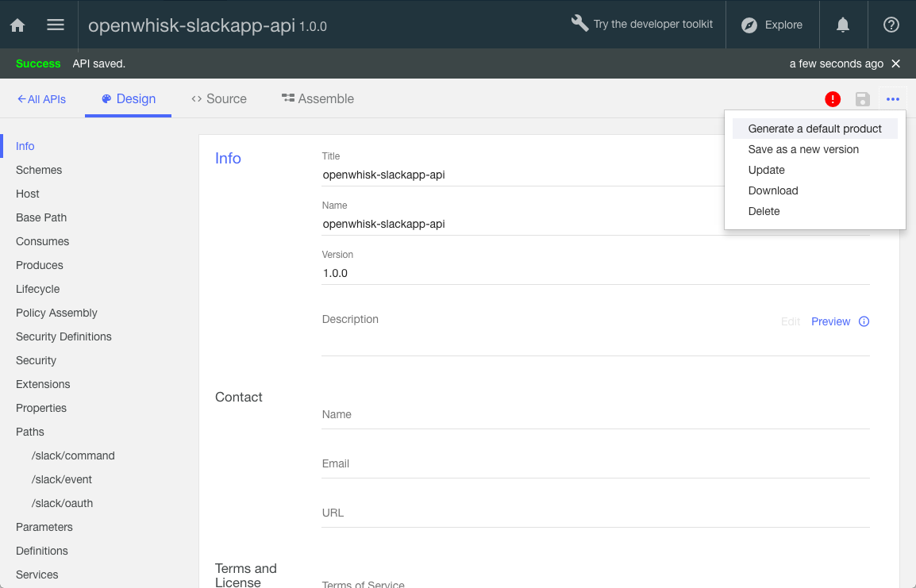The height and width of the screenshot is (588, 916).
Task: Select Security Definitions in the sidebar
Action: tap(63, 337)
